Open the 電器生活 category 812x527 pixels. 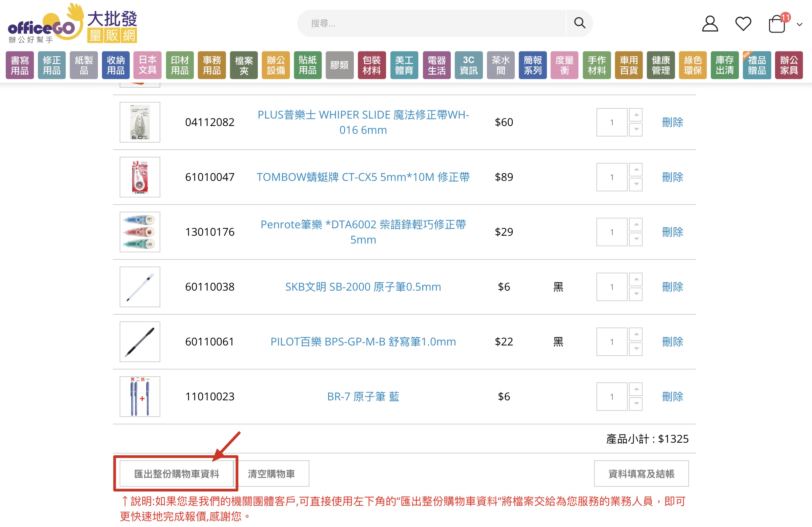coord(437,65)
